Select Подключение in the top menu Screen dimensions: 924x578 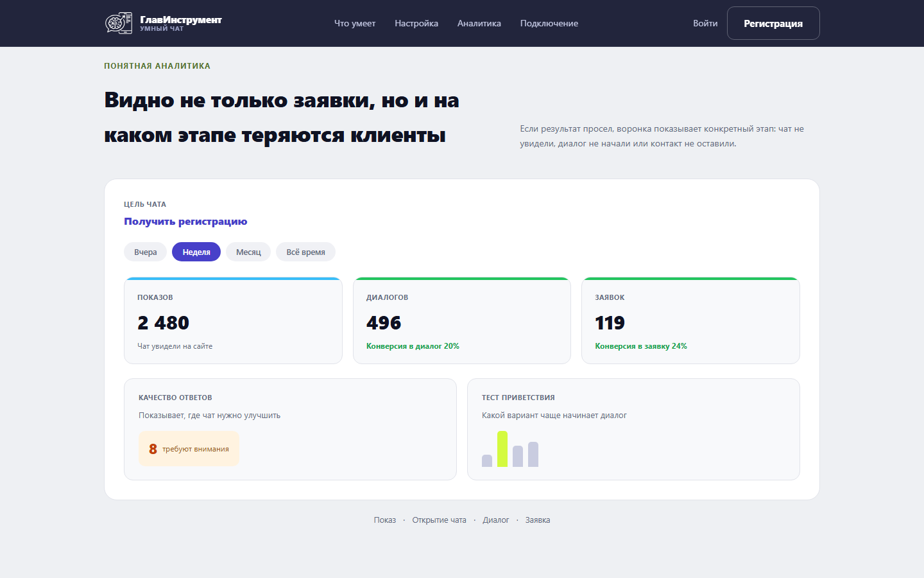click(549, 24)
